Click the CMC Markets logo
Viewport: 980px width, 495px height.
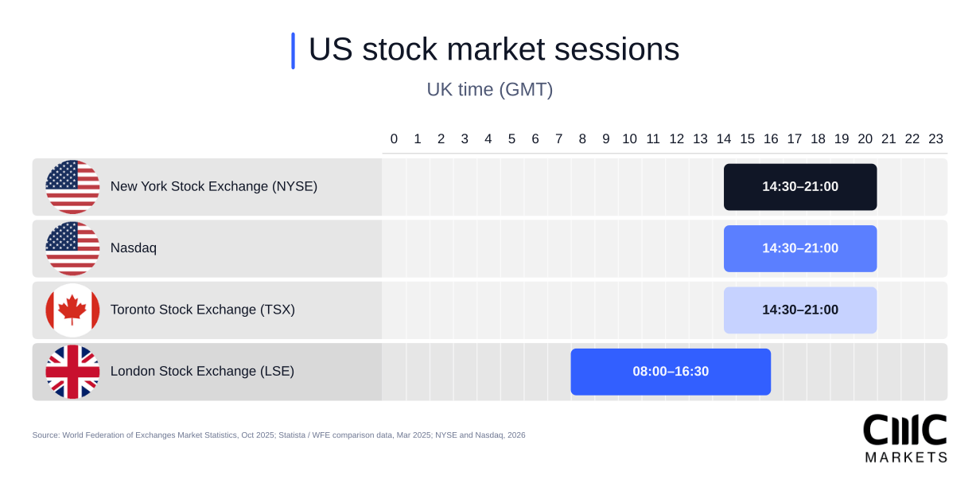pos(905,438)
